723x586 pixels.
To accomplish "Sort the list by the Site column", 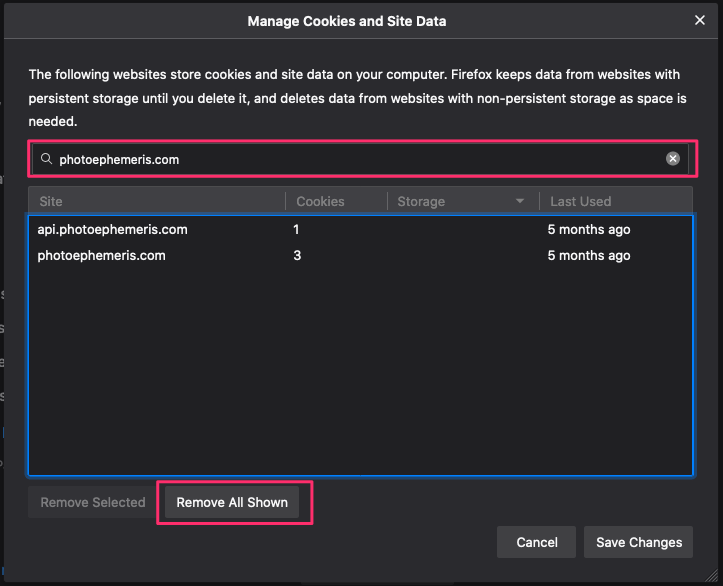I will [x=156, y=201].
